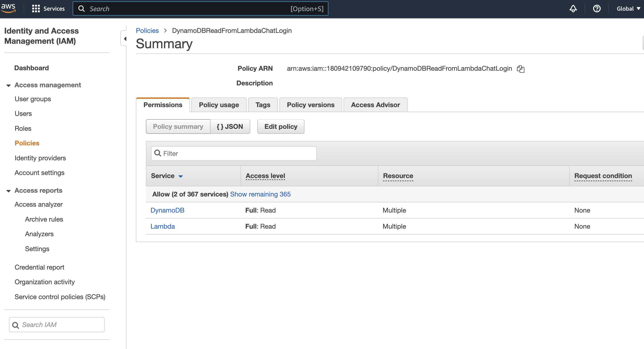Click the Access level column header
This screenshot has height=349, width=644.
click(265, 176)
